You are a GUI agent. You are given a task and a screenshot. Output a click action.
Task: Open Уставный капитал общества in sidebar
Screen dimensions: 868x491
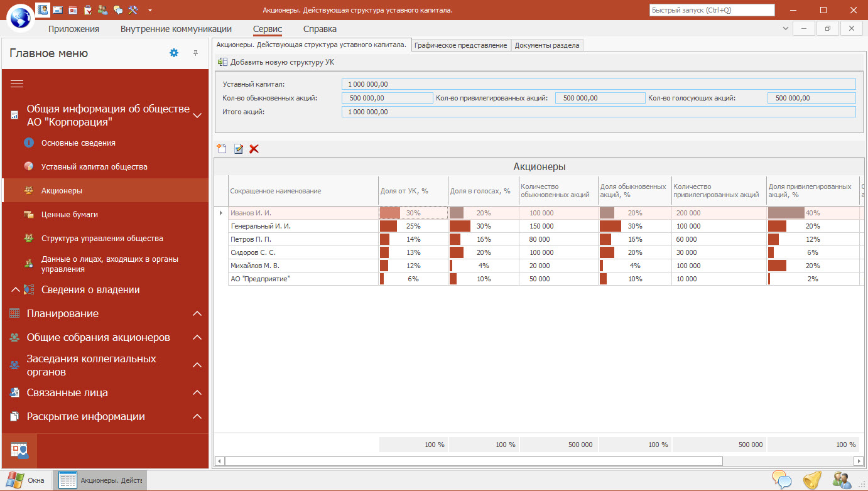(x=94, y=167)
